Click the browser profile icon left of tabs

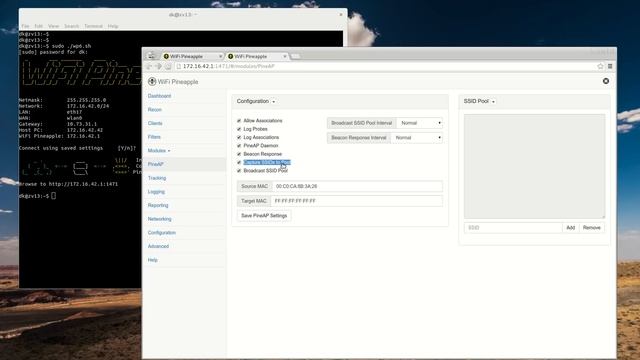[151, 56]
